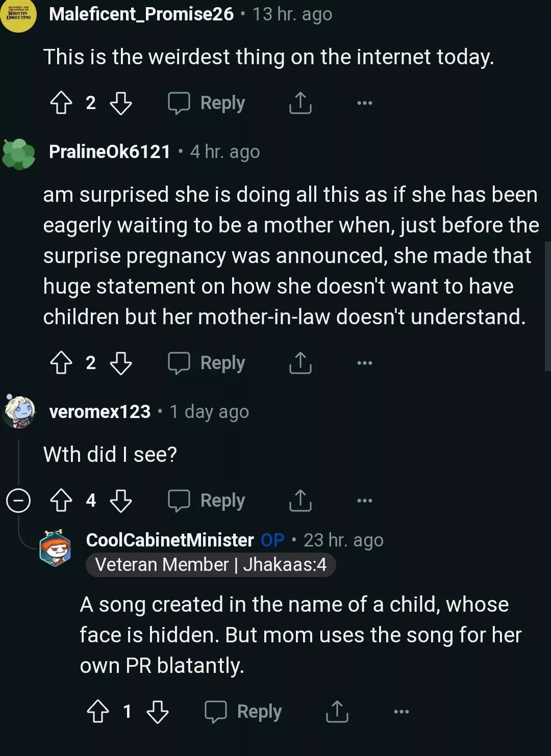Downvote Maleficent_Promise26's comment
The height and width of the screenshot is (756, 551).
121,103
